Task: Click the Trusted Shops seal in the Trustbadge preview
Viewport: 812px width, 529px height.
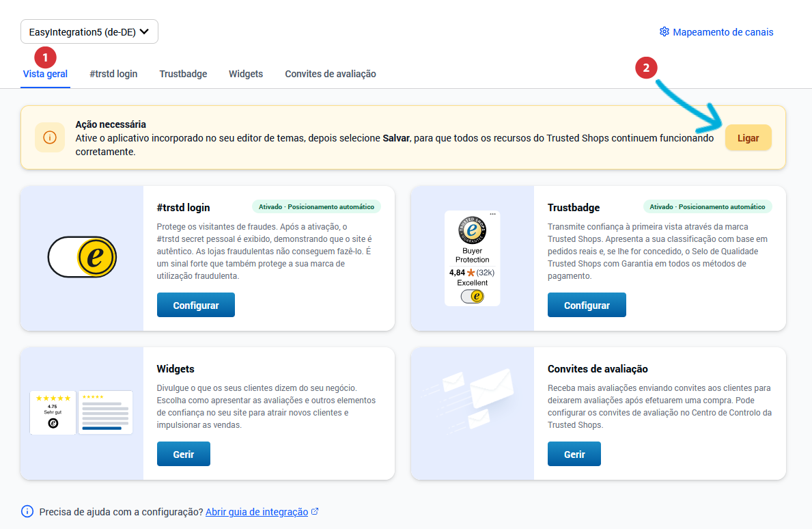Action: (x=472, y=230)
